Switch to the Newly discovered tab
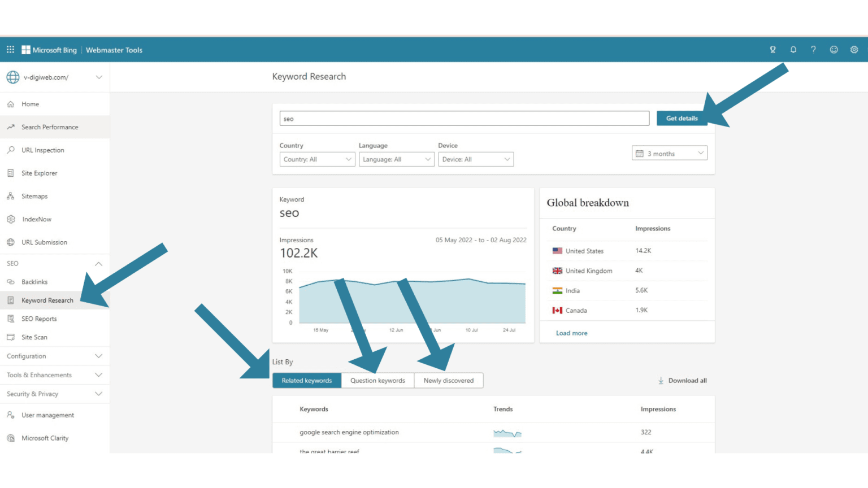 [449, 380]
